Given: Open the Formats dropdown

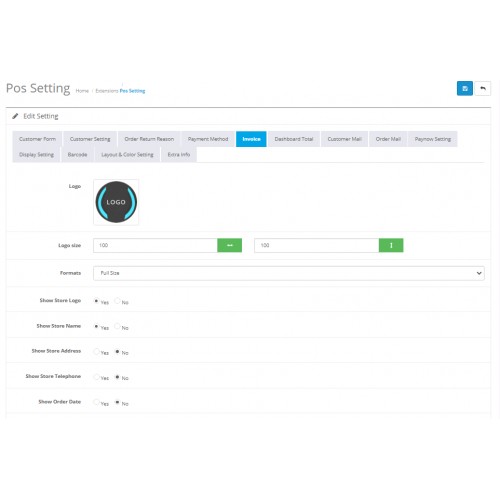Looking at the screenshot, I should [289, 273].
